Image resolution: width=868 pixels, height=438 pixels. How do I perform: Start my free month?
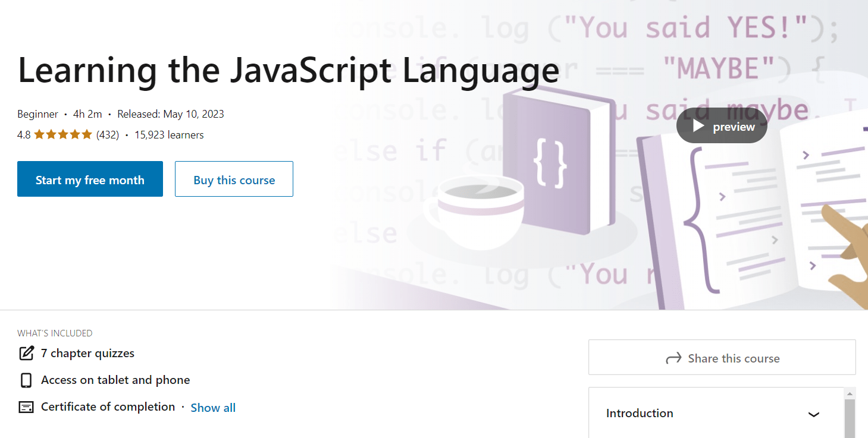89,179
